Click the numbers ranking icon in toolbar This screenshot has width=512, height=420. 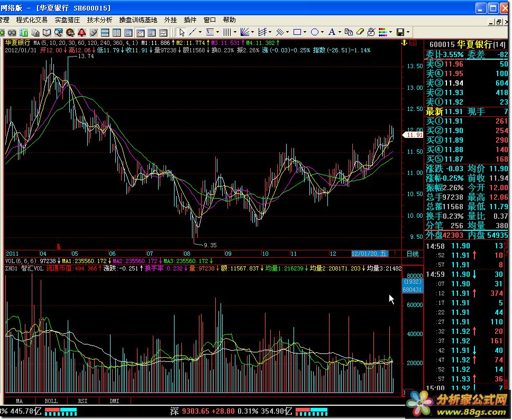[24, 33]
